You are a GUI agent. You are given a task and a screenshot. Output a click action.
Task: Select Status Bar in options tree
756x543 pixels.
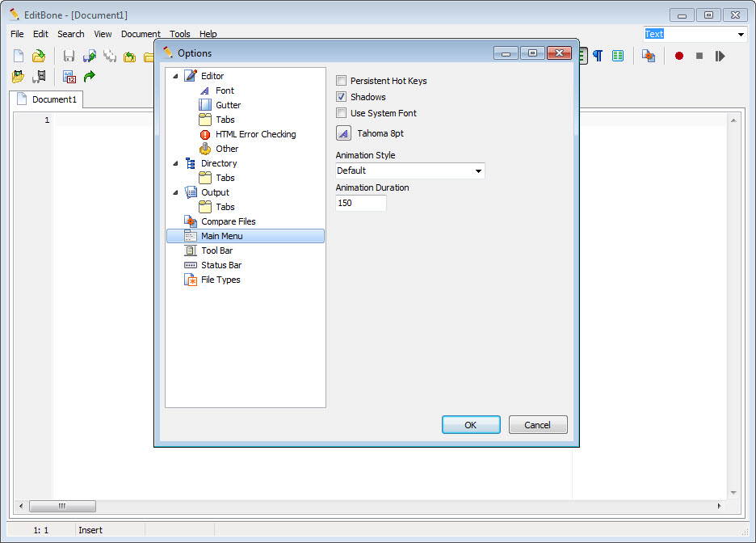click(x=221, y=265)
